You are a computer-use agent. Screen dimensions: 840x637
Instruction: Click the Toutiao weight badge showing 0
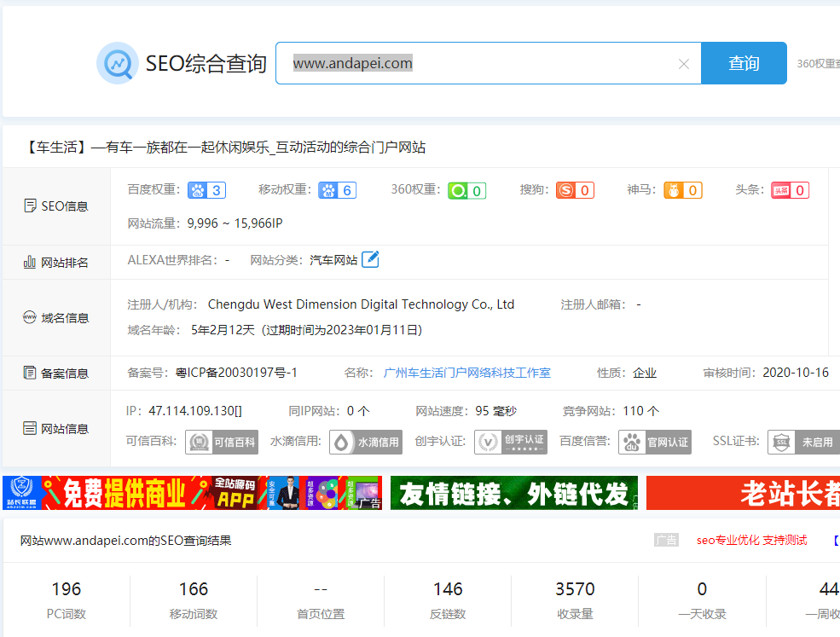[790, 190]
